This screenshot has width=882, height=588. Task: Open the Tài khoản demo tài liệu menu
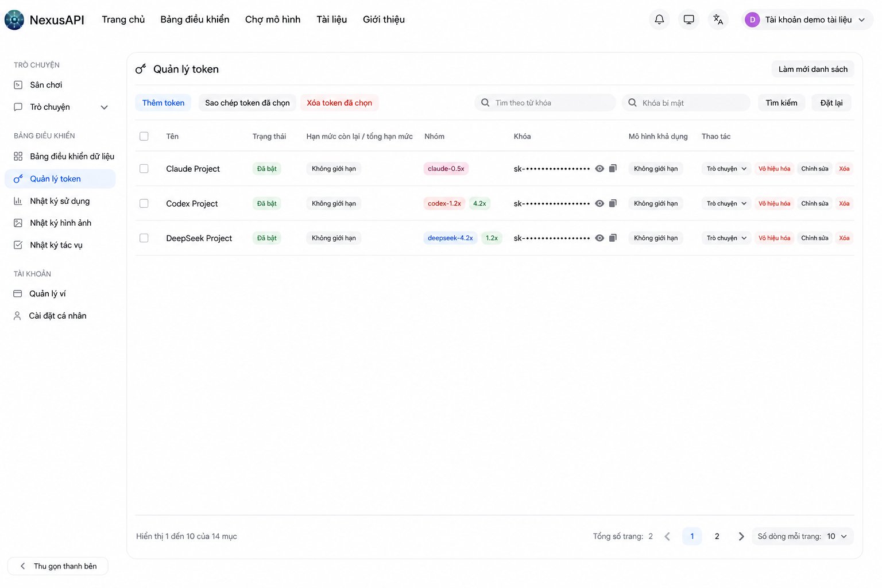[x=807, y=20]
